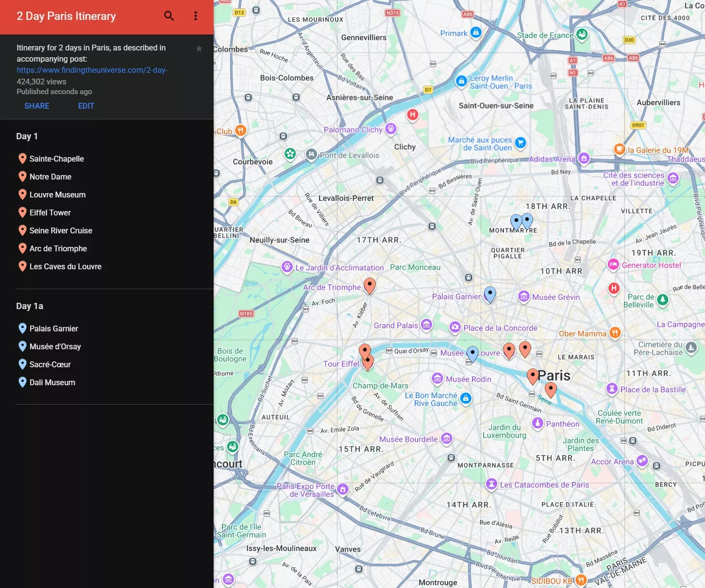Click the Coulée verte René-Dumont label
This screenshot has height=588, width=705.
(x=619, y=417)
